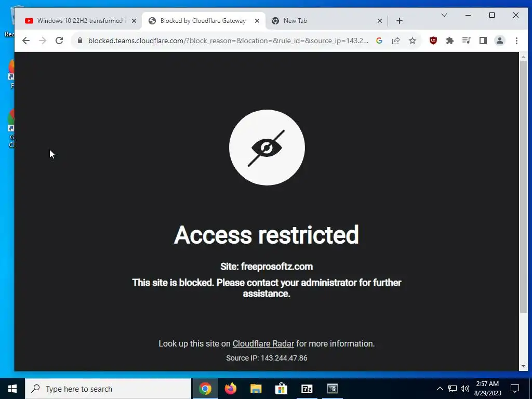Switch to the Windows 10 22H2 YouTube tab
Viewport: 532px width, 399px height.
point(79,21)
